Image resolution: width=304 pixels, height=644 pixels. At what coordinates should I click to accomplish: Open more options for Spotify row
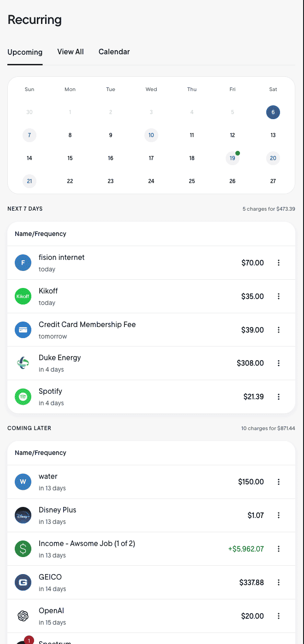point(279,397)
